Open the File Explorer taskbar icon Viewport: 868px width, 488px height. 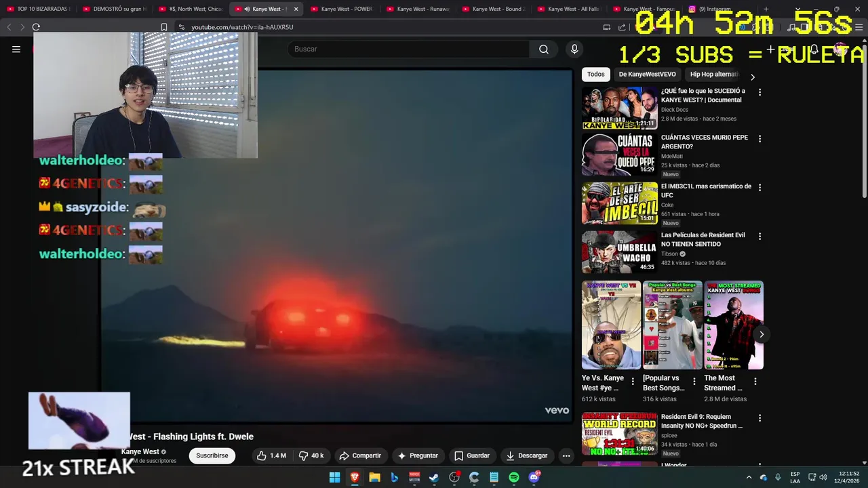tap(374, 477)
